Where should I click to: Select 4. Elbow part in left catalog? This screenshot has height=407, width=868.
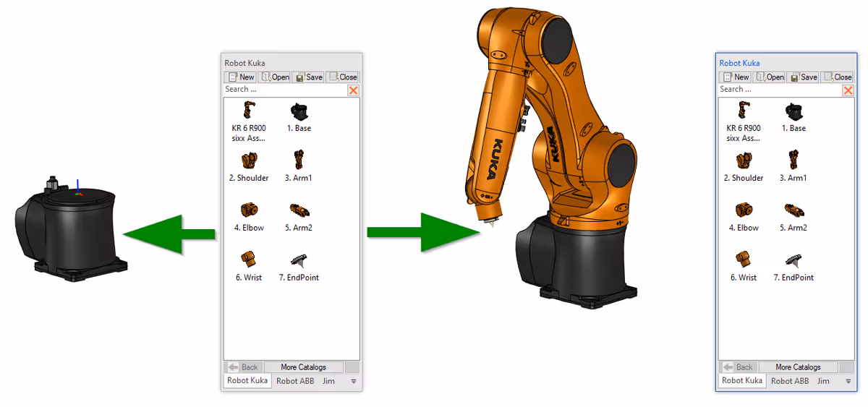click(x=248, y=217)
